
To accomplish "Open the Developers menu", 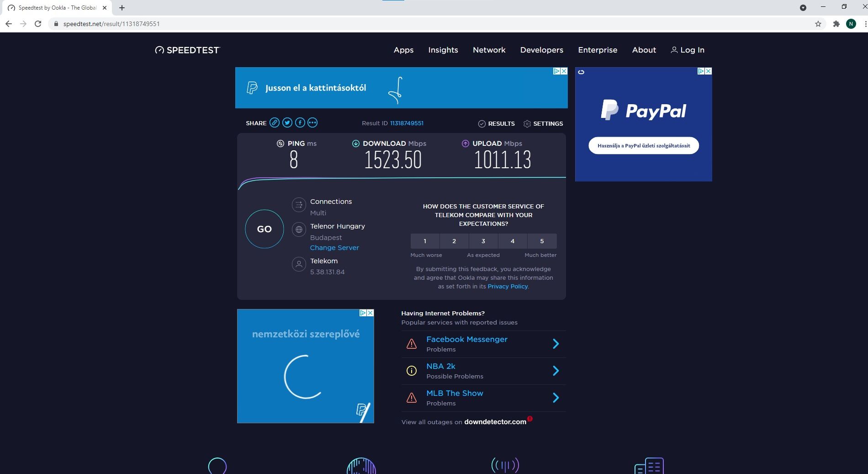I will pyautogui.click(x=542, y=50).
